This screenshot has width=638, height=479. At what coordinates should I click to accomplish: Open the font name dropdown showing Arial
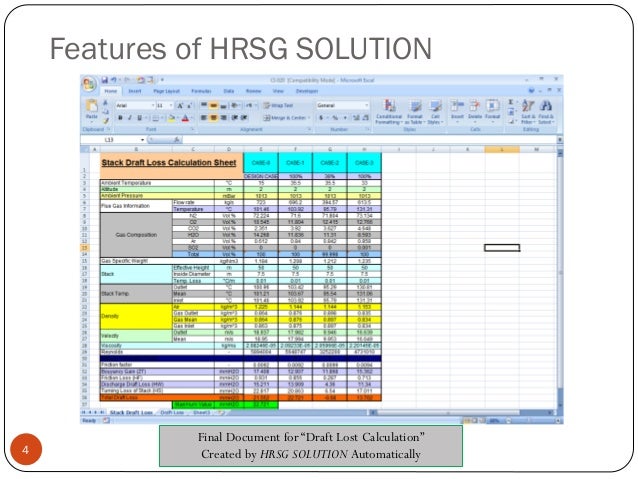click(x=153, y=105)
